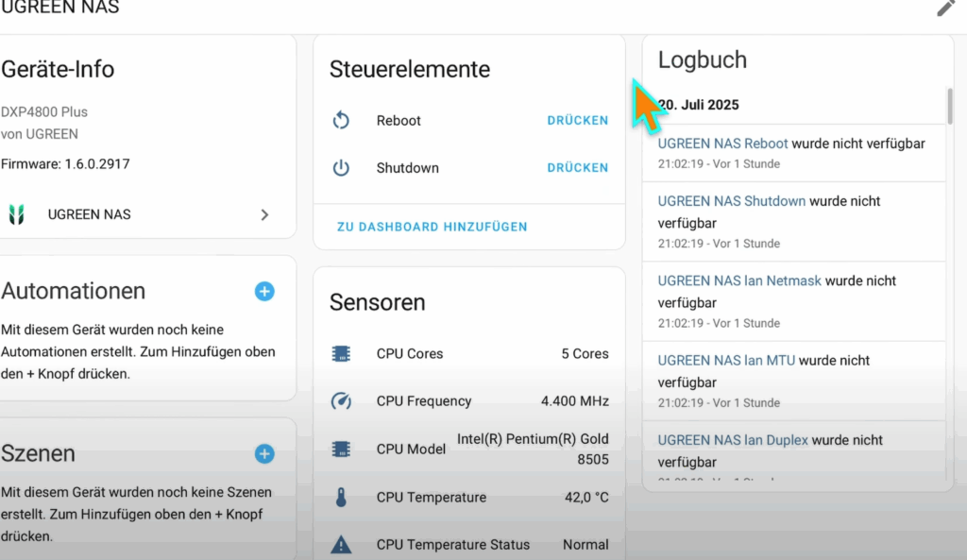Expand the UGREEN NAS integration chevron
Viewport: 967px width, 560px height.
point(264,214)
